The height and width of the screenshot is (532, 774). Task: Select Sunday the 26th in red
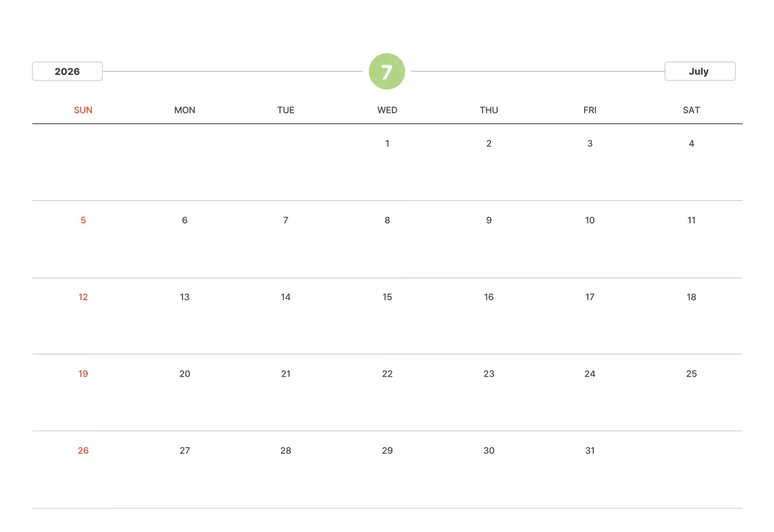[x=83, y=451]
